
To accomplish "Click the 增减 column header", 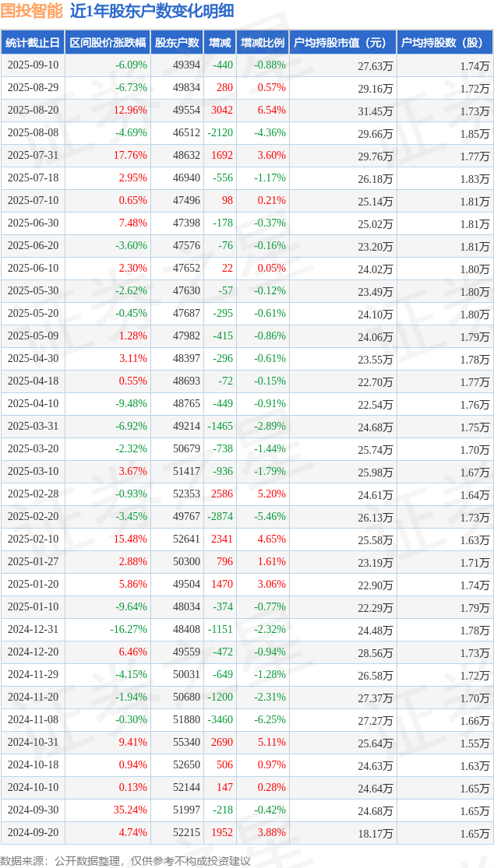I will tap(219, 42).
